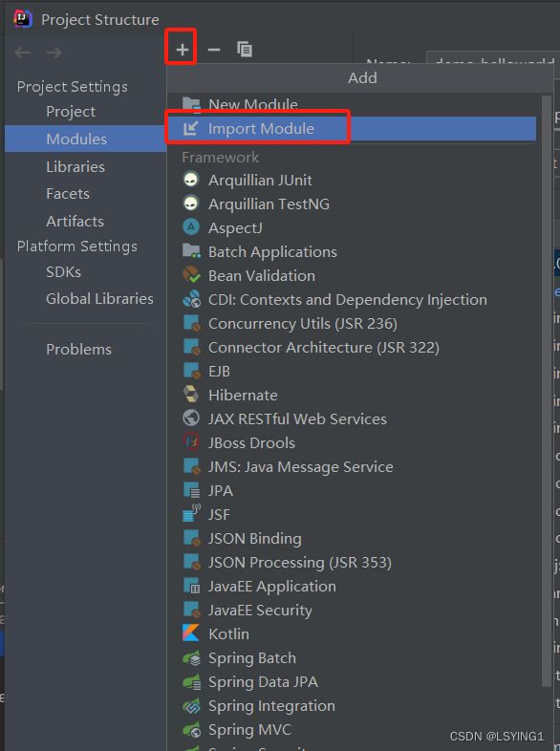
Task: Click the Spring MVC text label
Action: click(x=249, y=730)
